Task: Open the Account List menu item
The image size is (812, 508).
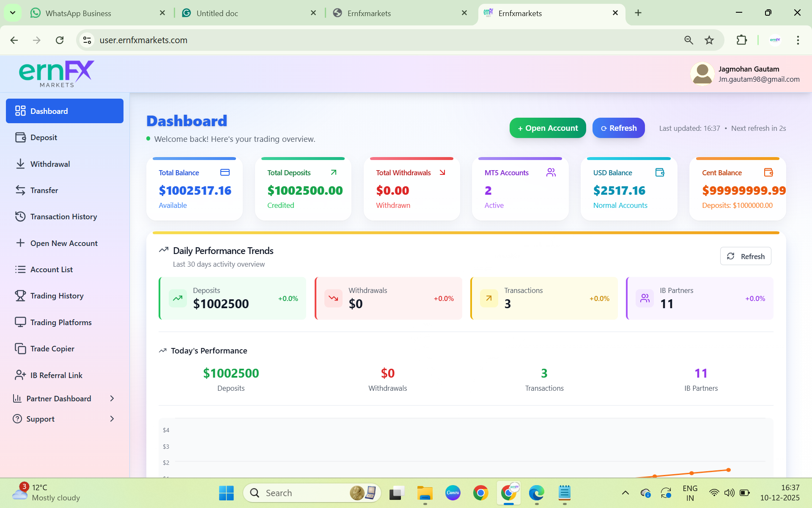Action: pyautogui.click(x=52, y=269)
